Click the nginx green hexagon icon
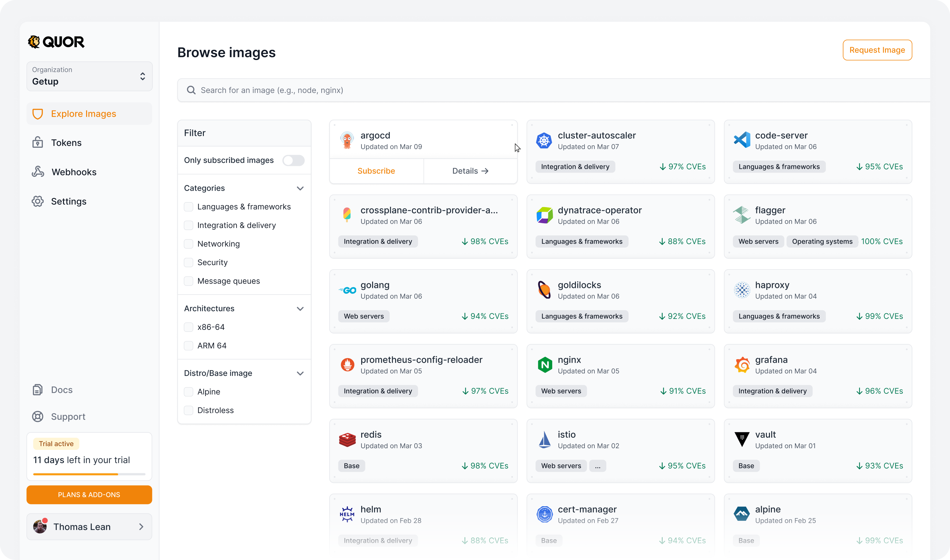950x560 pixels. coord(544,364)
